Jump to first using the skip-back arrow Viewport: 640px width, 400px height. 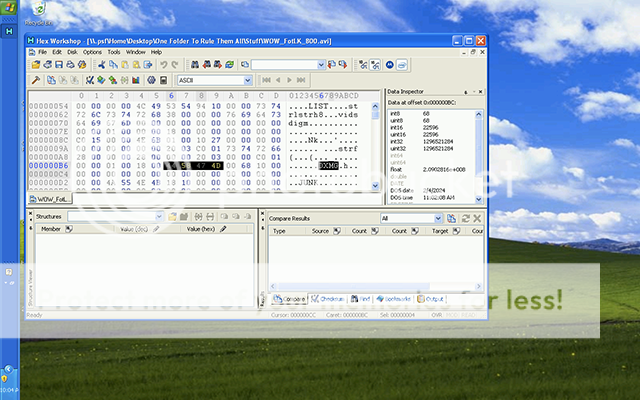tap(267, 80)
